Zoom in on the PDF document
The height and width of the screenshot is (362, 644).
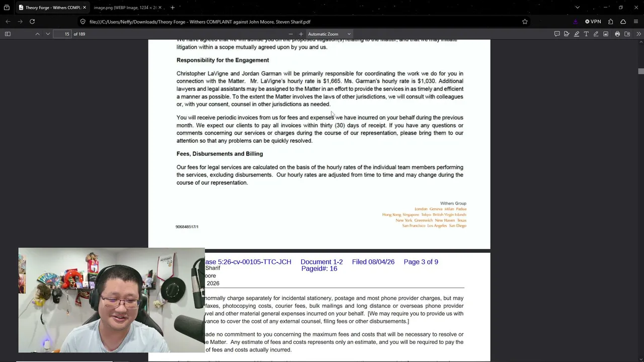301,34
